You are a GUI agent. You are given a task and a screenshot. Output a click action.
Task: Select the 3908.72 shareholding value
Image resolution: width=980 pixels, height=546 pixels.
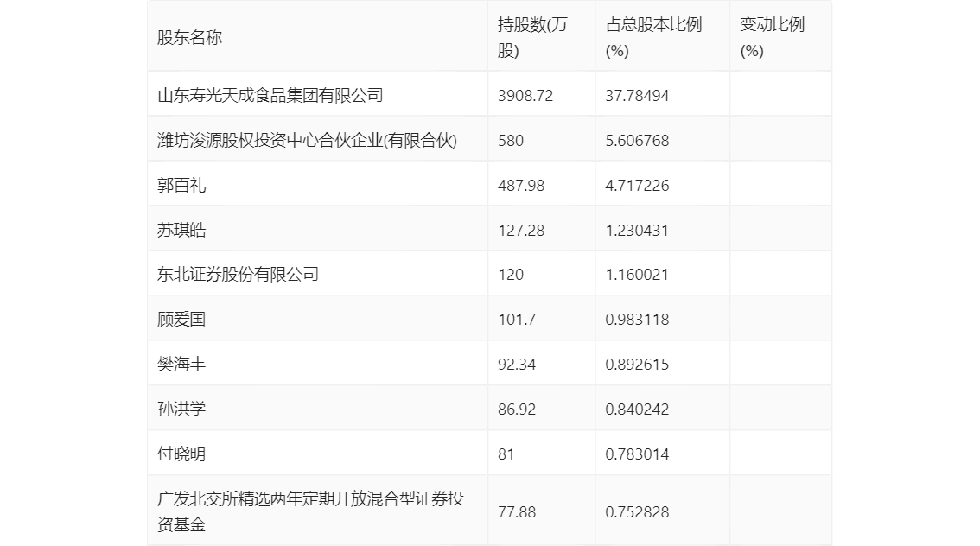coord(525,96)
